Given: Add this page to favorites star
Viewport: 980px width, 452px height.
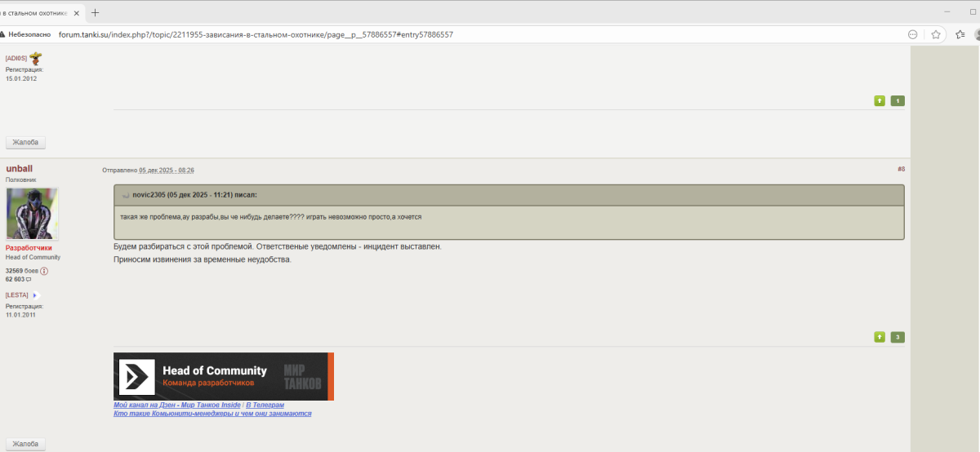Looking at the screenshot, I should pos(937,34).
